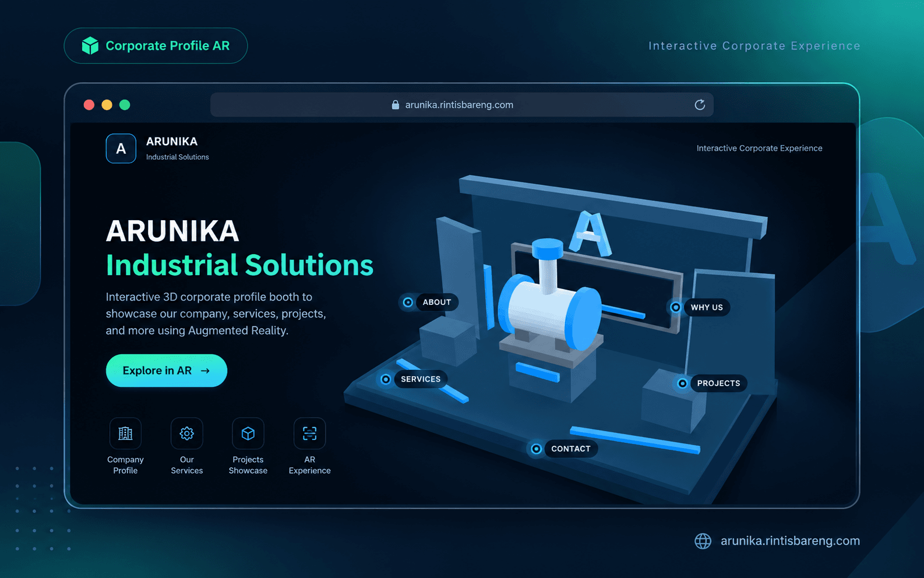Click the green cube Corporate Profile AR icon

coord(90,45)
